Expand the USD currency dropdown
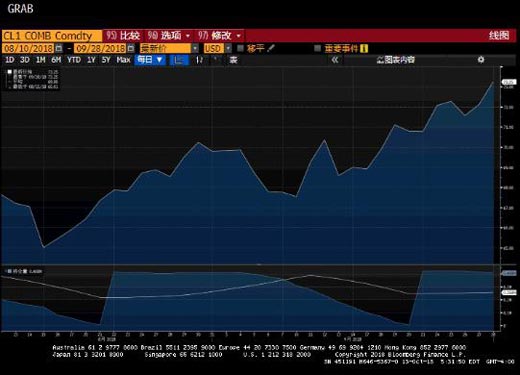Viewport: 520px width, 375px height. [x=228, y=49]
